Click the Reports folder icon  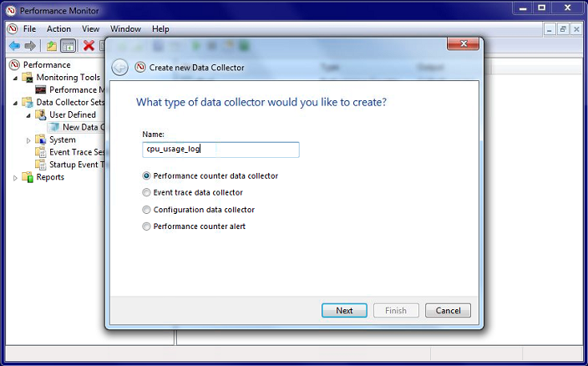point(28,177)
